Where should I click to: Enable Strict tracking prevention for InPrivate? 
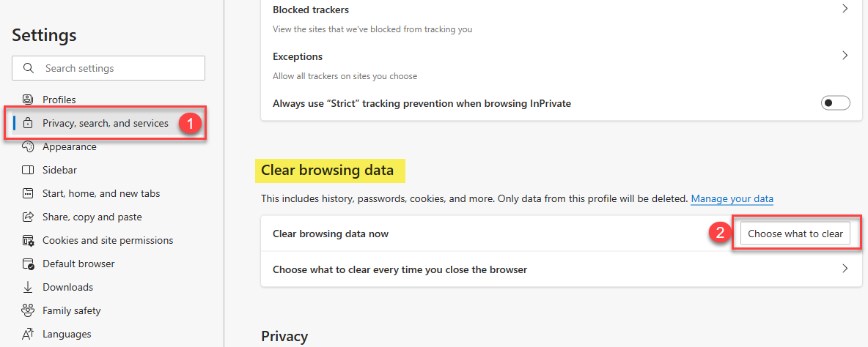(x=835, y=103)
